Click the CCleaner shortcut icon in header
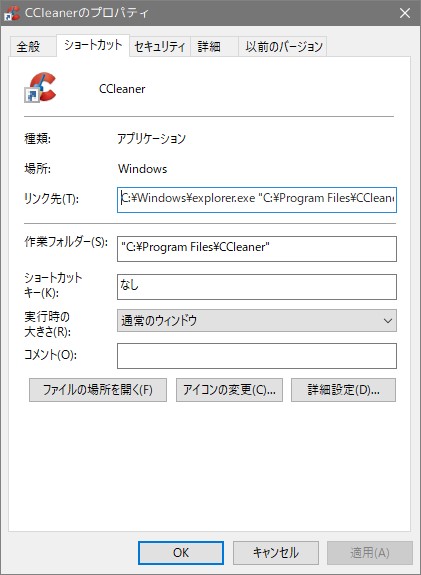Screen dimensions: 421x575 (40, 87)
